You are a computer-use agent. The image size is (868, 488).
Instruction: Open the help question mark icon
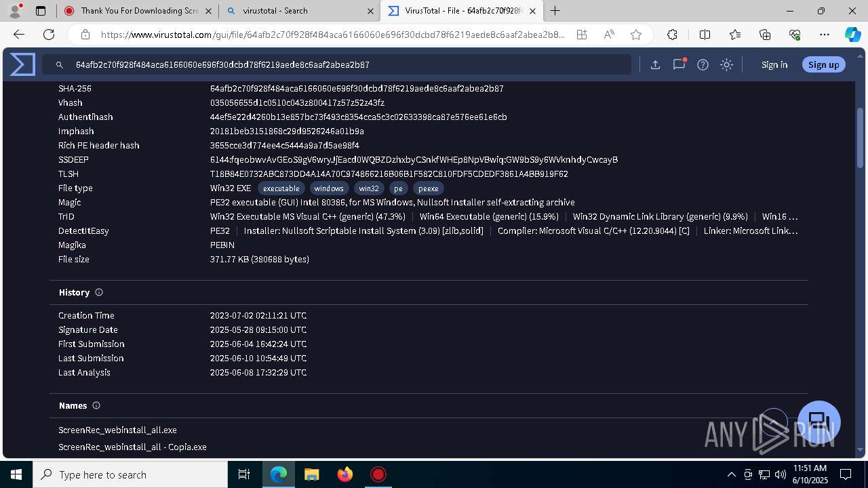point(703,64)
